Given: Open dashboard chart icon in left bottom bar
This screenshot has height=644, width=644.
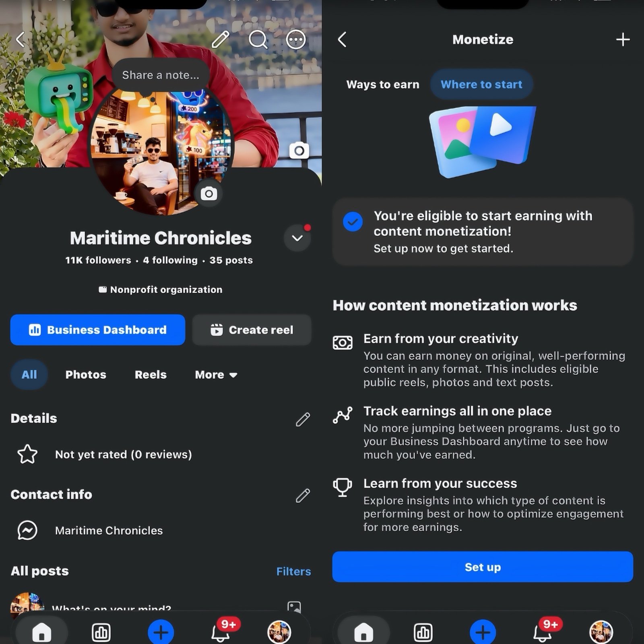Looking at the screenshot, I should click(x=101, y=632).
